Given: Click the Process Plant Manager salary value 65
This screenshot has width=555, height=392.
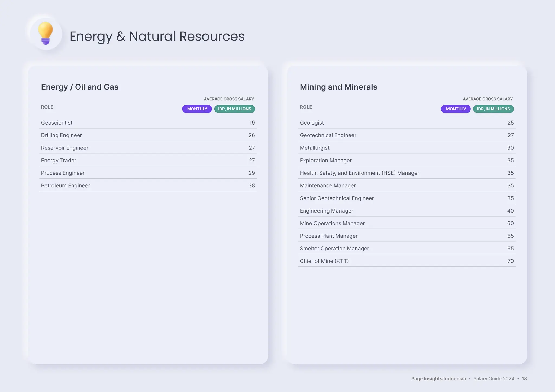Looking at the screenshot, I should point(511,236).
